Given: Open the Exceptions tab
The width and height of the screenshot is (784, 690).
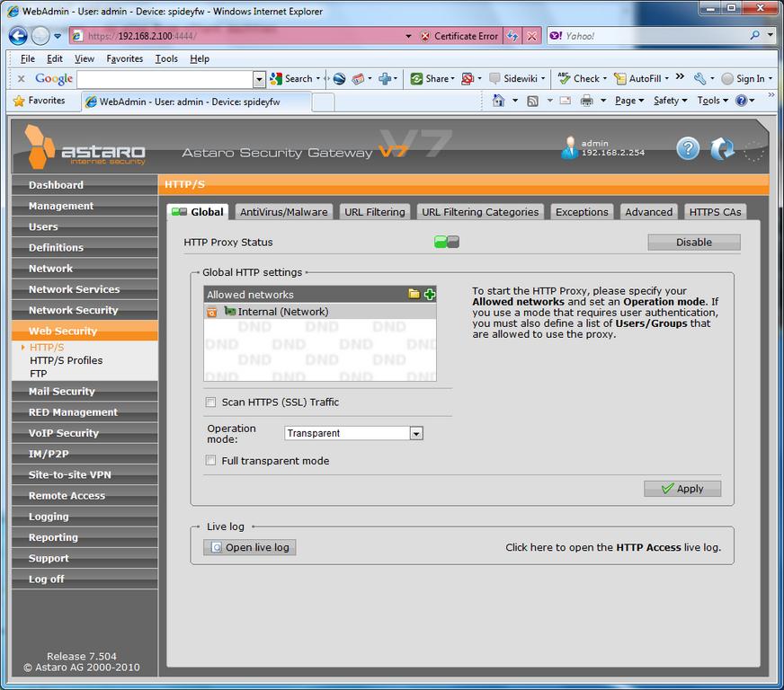Looking at the screenshot, I should point(582,212).
